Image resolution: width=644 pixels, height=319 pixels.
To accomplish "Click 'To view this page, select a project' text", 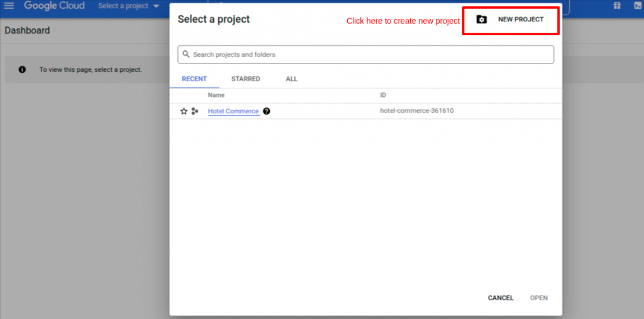I will [x=91, y=70].
